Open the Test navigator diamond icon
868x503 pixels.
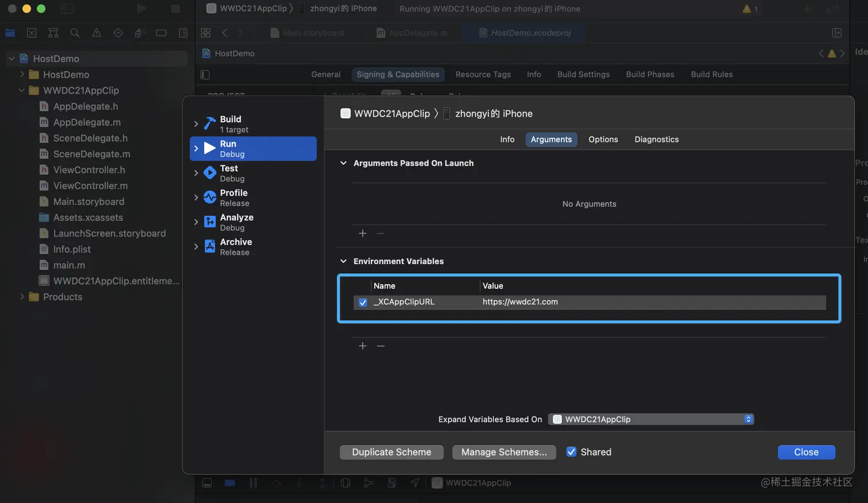tap(118, 33)
